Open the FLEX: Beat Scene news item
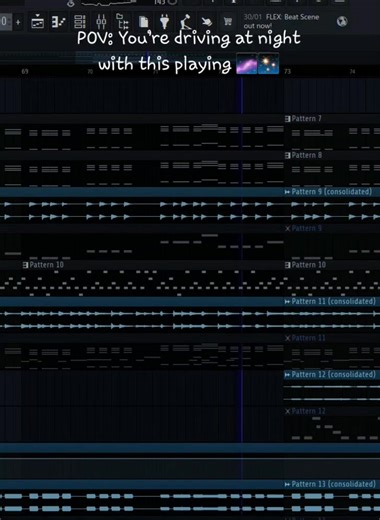 coord(281,21)
